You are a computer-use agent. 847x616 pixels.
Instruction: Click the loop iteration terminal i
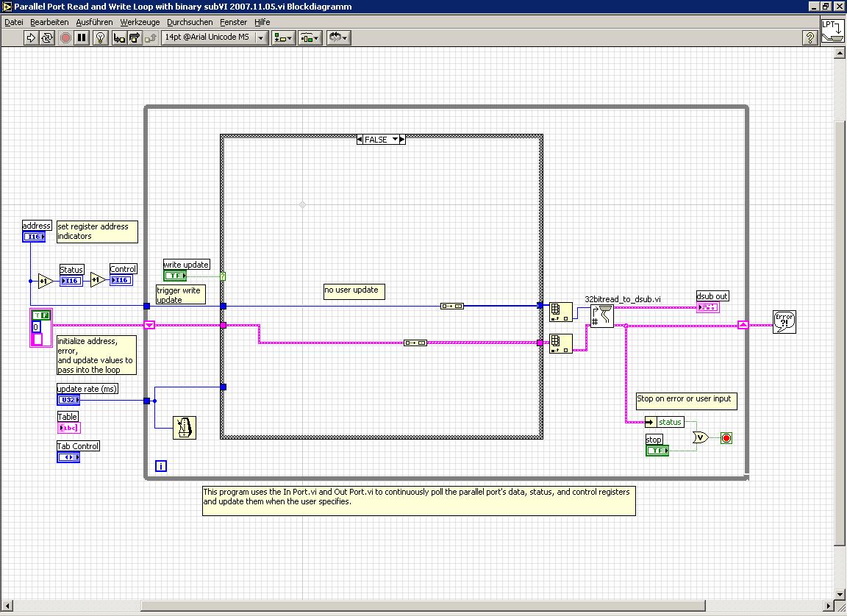pyautogui.click(x=161, y=466)
